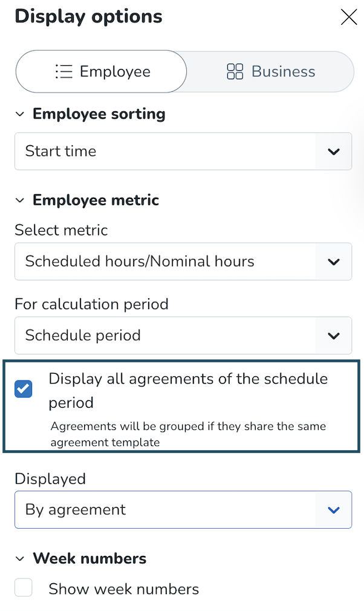Click the Scheduled hours/Nominal hours dropdown arrow
The width and height of the screenshot is (364, 611).
pyautogui.click(x=333, y=261)
